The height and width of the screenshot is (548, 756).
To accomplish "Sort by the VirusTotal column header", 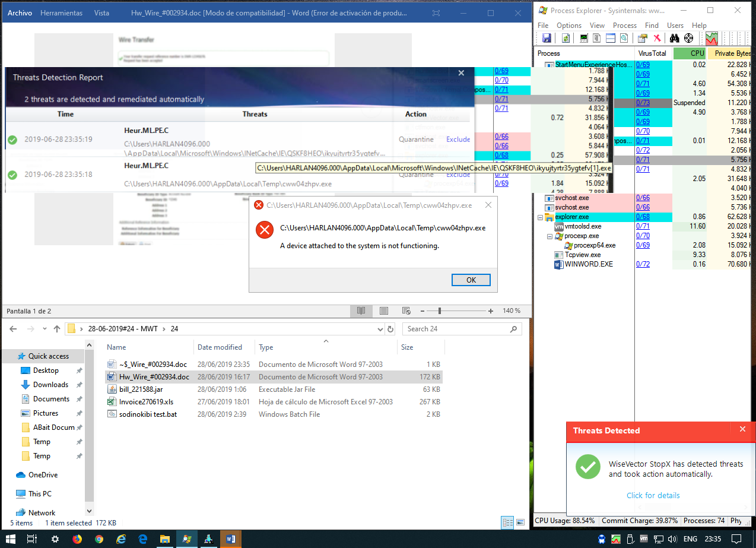I will (653, 53).
